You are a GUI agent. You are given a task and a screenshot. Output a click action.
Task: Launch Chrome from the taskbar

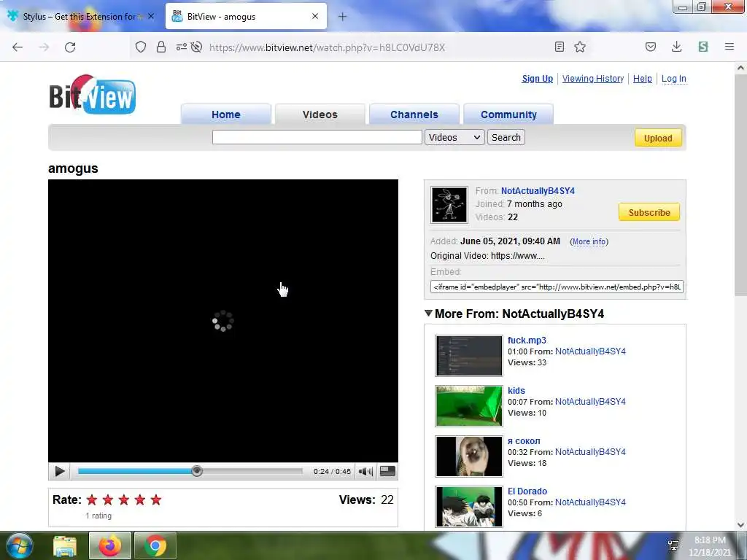coord(155,545)
